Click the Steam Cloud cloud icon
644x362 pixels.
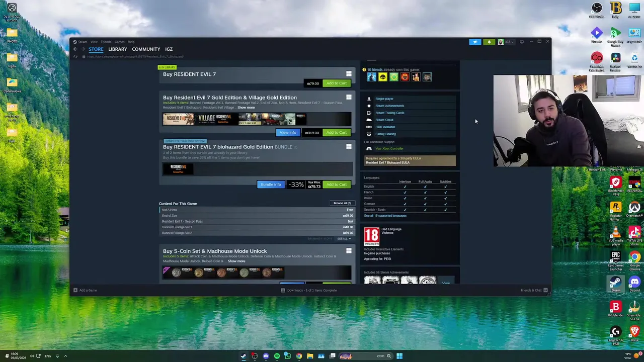369,120
